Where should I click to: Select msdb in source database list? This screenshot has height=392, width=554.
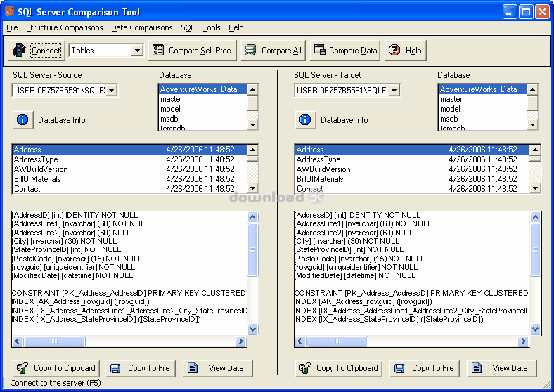click(202, 119)
